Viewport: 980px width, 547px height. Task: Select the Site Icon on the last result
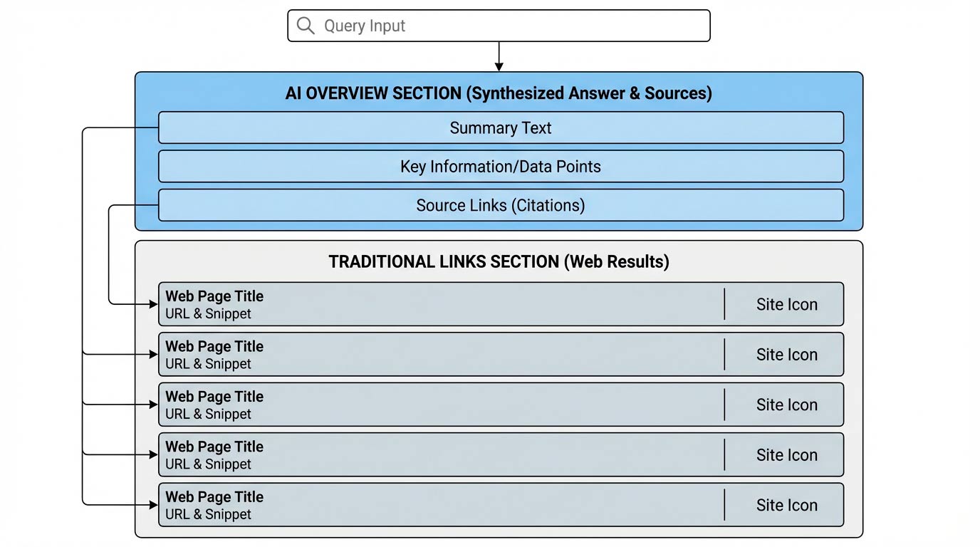(786, 505)
